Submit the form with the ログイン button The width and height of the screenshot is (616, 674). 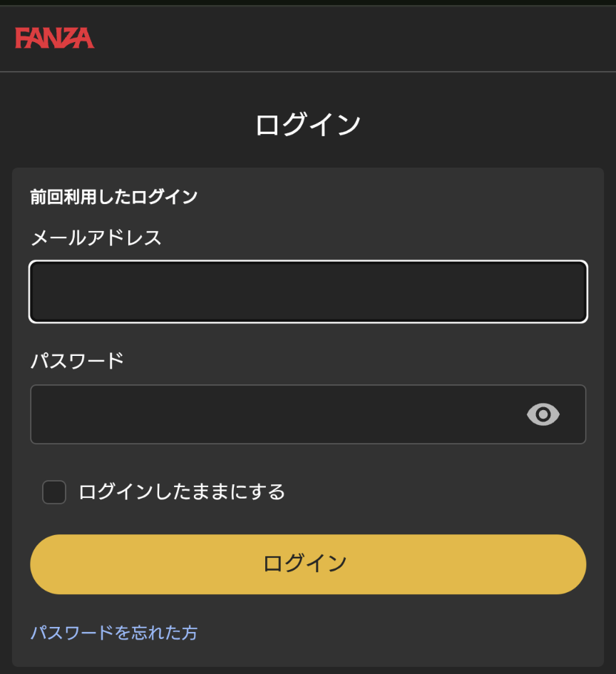308,564
